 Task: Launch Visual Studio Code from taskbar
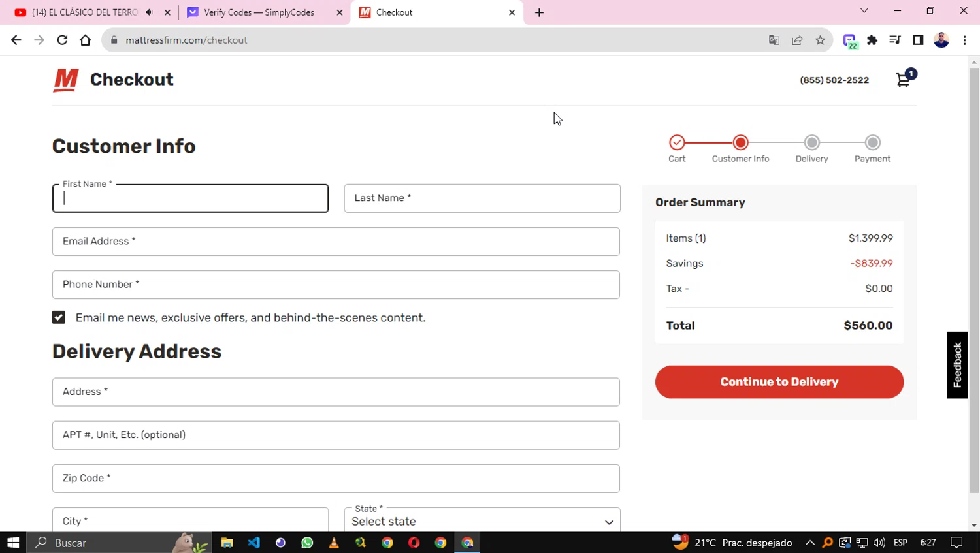254,543
